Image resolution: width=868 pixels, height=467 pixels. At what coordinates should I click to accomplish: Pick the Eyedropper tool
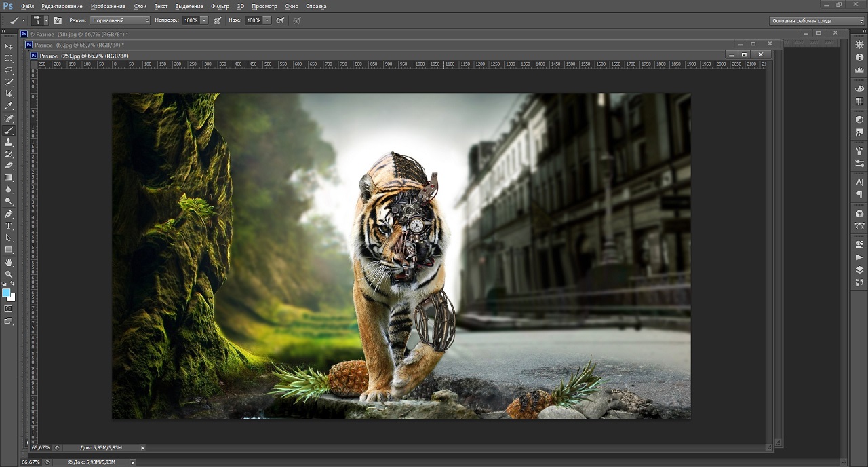coord(9,106)
